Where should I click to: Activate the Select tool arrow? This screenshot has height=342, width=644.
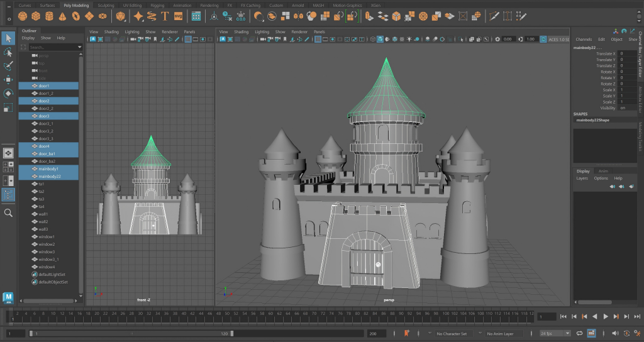(8, 39)
